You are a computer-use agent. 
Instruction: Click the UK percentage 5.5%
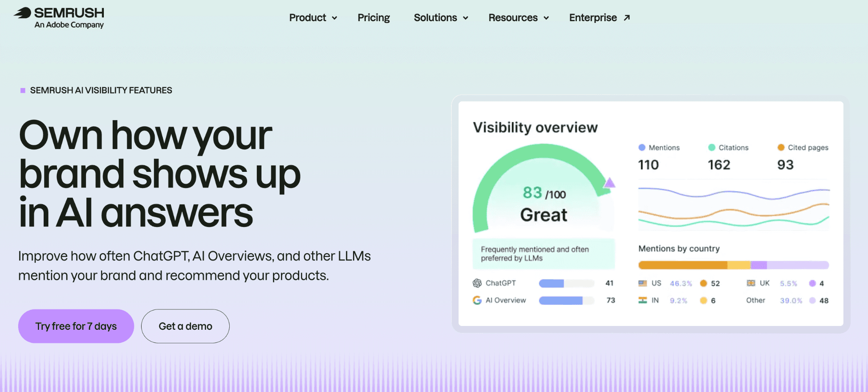click(x=789, y=283)
